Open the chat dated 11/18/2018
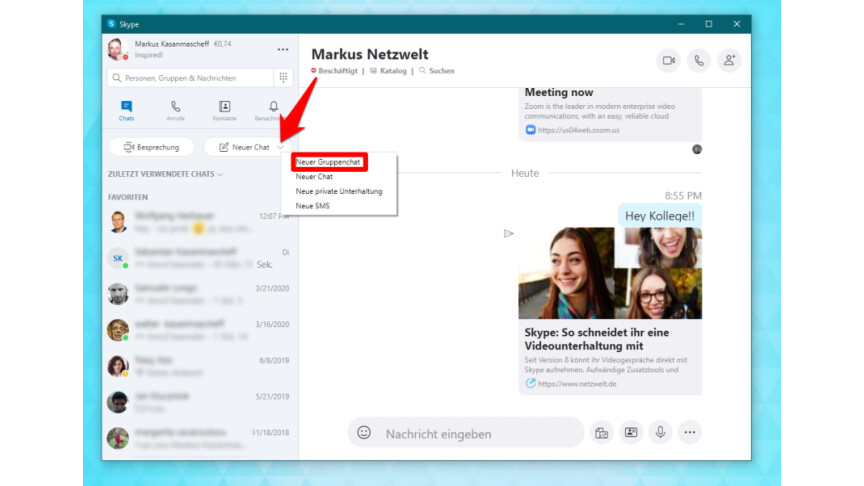 (198, 438)
